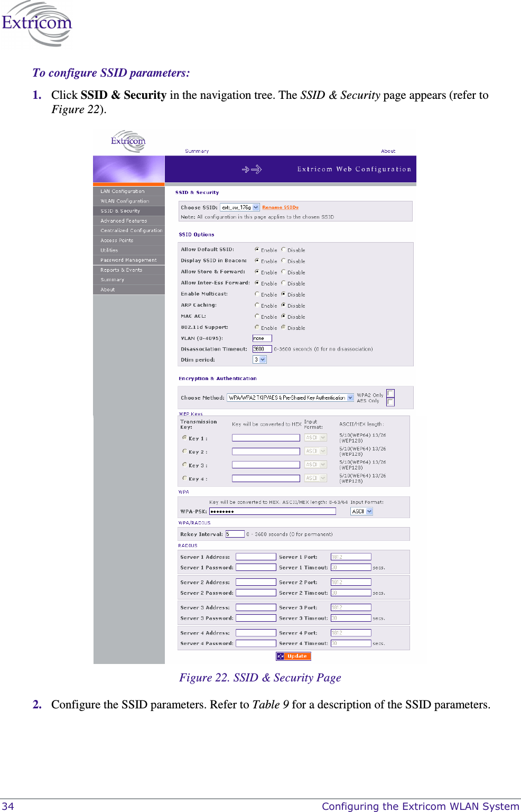Check the WPA2 Only checkbox

(x=390, y=393)
